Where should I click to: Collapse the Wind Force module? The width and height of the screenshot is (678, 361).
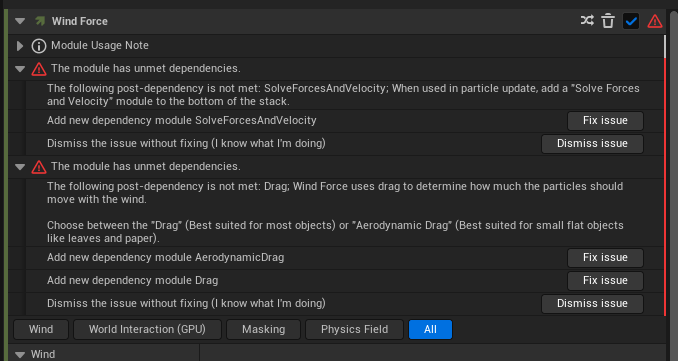point(20,21)
